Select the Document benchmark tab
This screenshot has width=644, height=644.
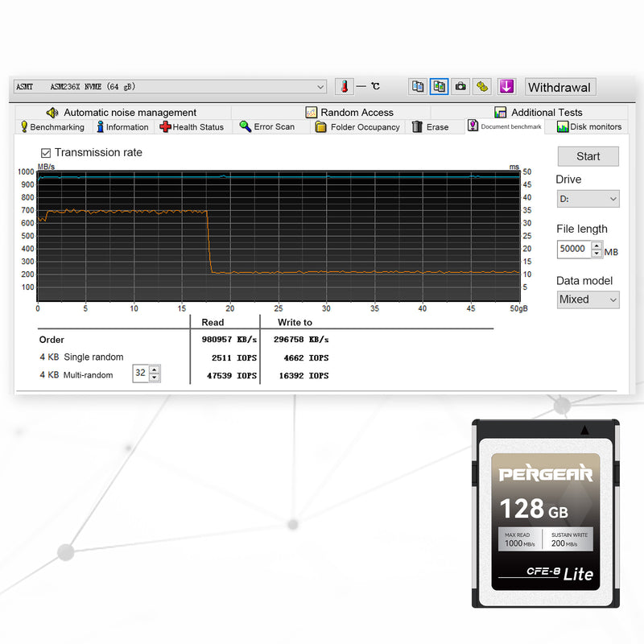pyautogui.click(x=505, y=126)
